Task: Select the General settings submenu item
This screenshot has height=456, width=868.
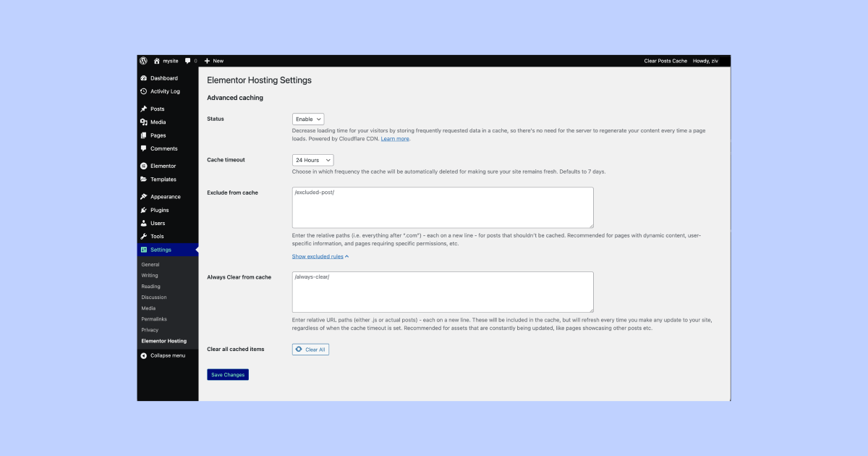Action: coord(150,264)
